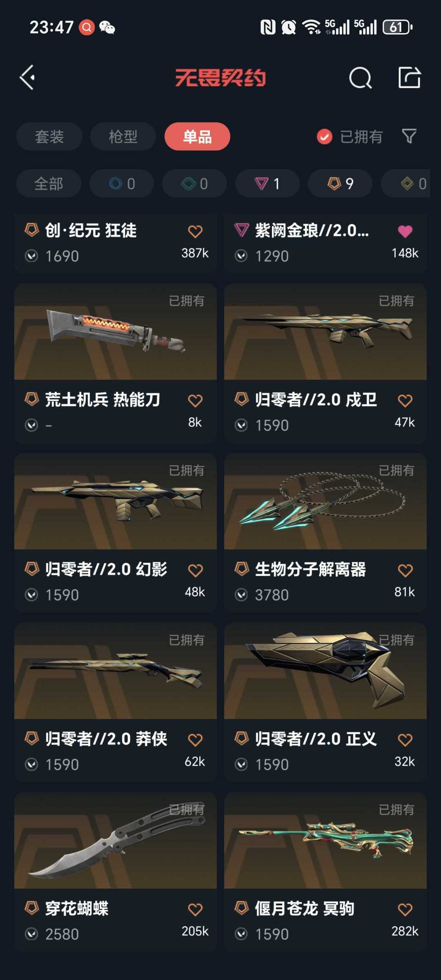
Task: Open search with the magnifier icon
Action: pyautogui.click(x=361, y=78)
